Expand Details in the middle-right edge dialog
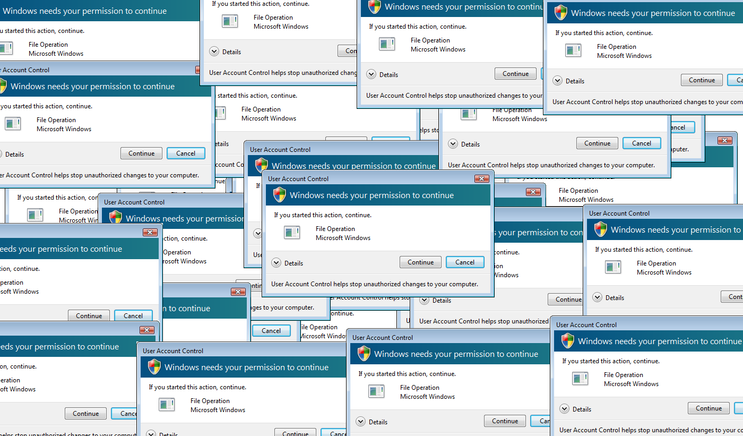 [x=598, y=297]
